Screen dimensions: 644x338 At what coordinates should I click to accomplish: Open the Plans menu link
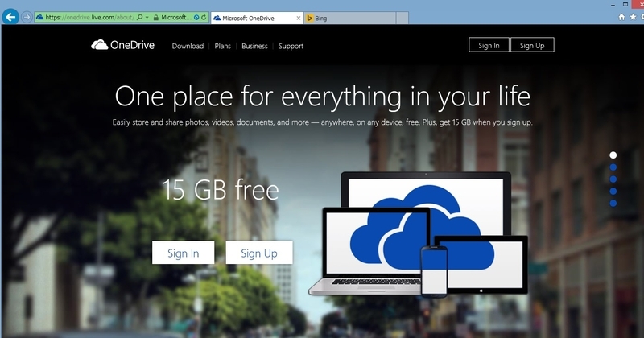pos(223,46)
